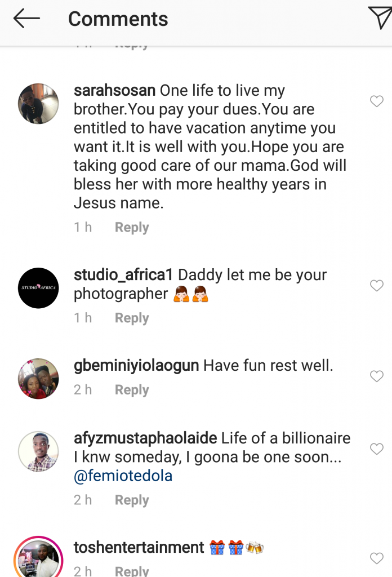Open the studio_africa1 username link
The image size is (392, 577).
click(x=124, y=276)
